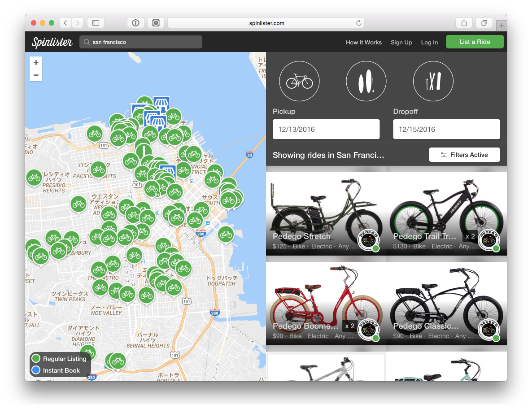Zoom in on the map

(36, 63)
